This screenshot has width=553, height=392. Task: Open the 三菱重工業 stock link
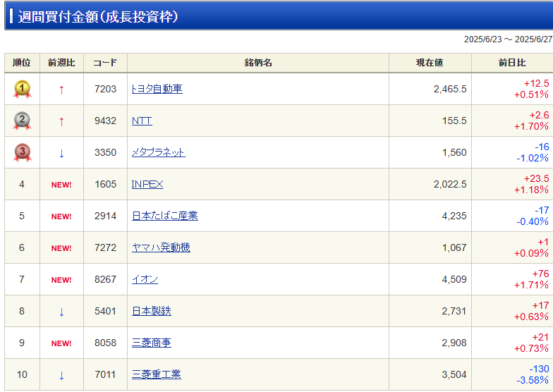157,374
